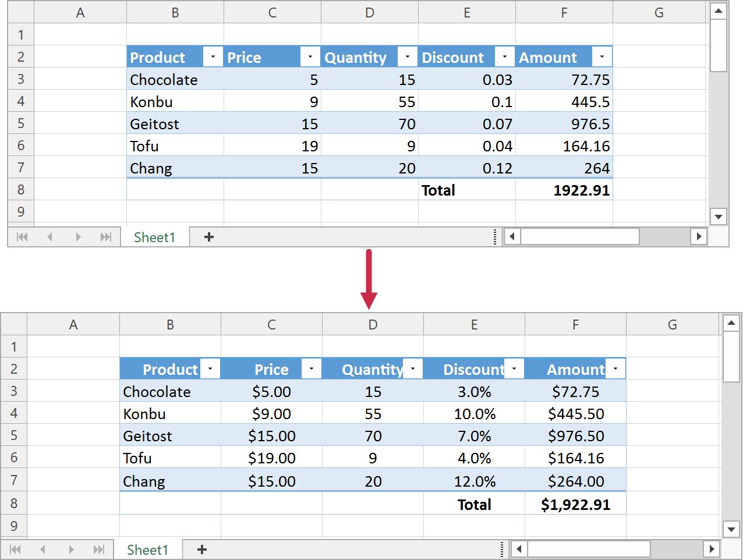Select the $1,922.91 total cell
This screenshot has width=743, height=560.
575,504
